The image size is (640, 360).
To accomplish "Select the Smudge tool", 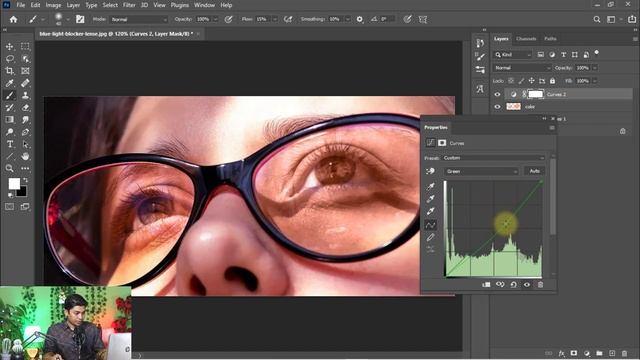I will (x=25, y=120).
